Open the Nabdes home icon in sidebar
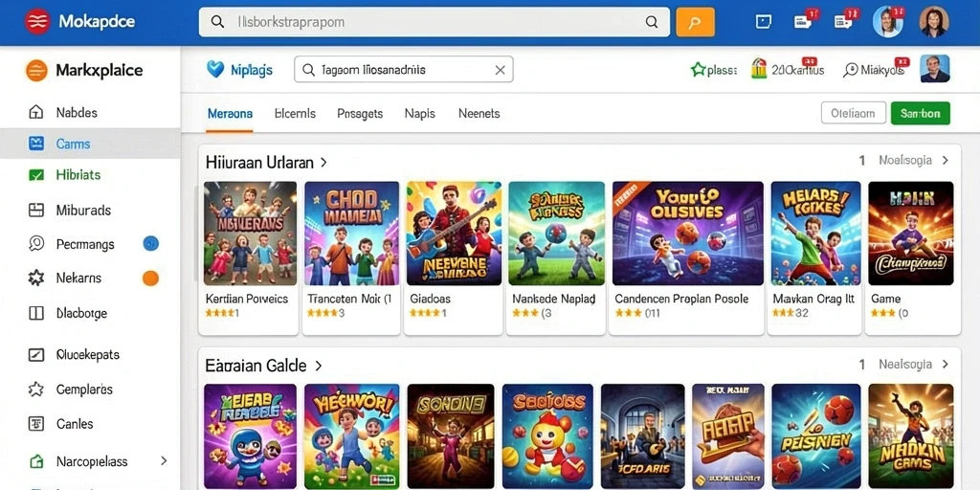This screenshot has height=490, width=980. coord(36,113)
